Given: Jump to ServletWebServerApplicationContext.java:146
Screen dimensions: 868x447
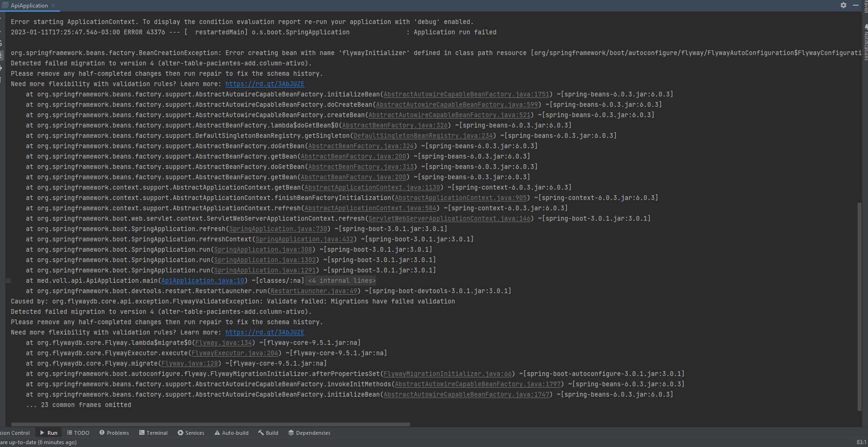Looking at the screenshot, I should tap(450, 218).
